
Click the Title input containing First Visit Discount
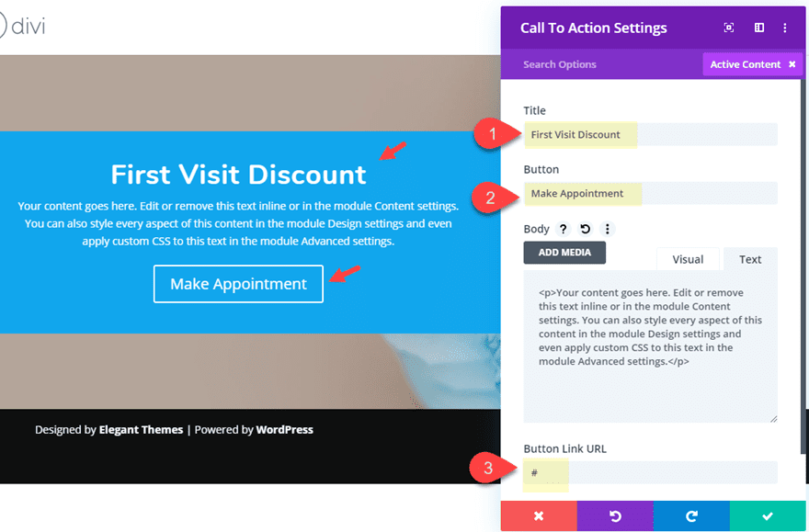coord(650,134)
